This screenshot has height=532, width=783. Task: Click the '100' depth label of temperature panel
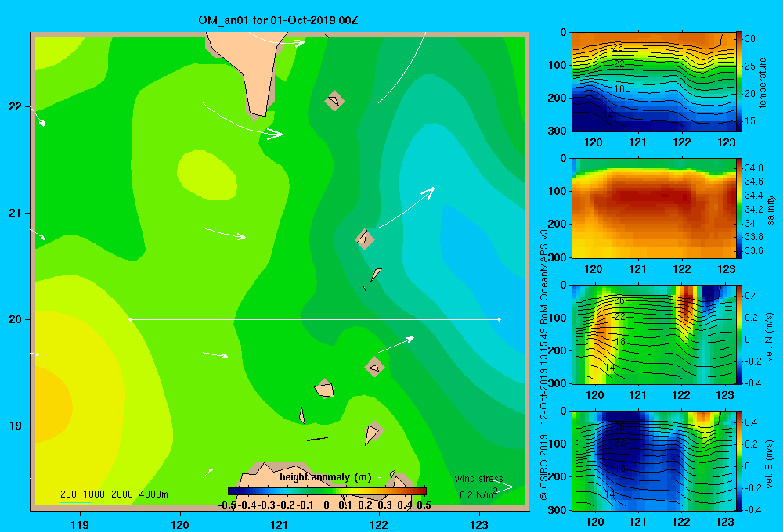tap(557, 65)
